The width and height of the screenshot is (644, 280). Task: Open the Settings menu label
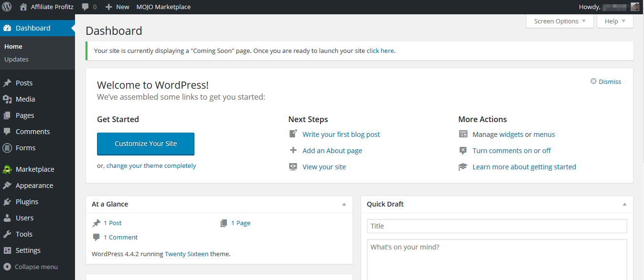(x=28, y=250)
